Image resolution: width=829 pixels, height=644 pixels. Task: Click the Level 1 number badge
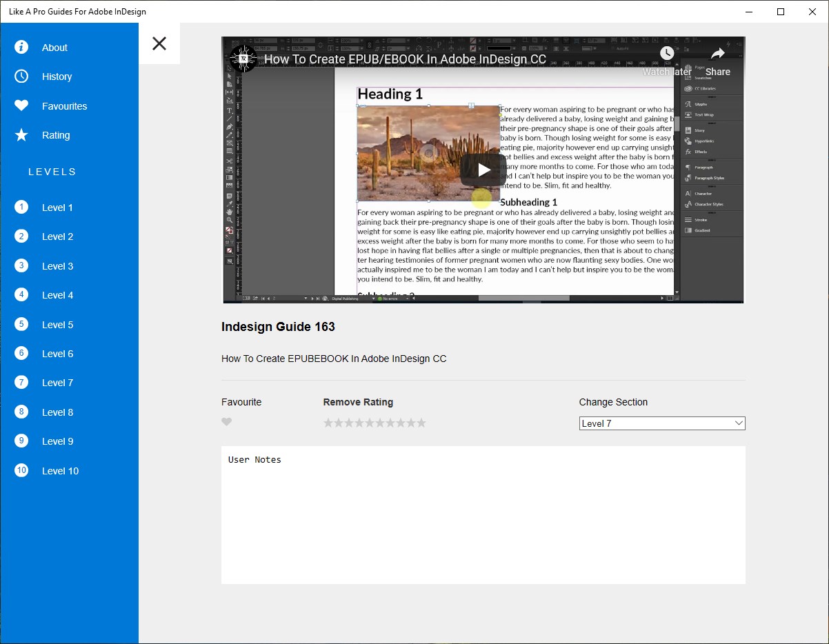tap(21, 207)
